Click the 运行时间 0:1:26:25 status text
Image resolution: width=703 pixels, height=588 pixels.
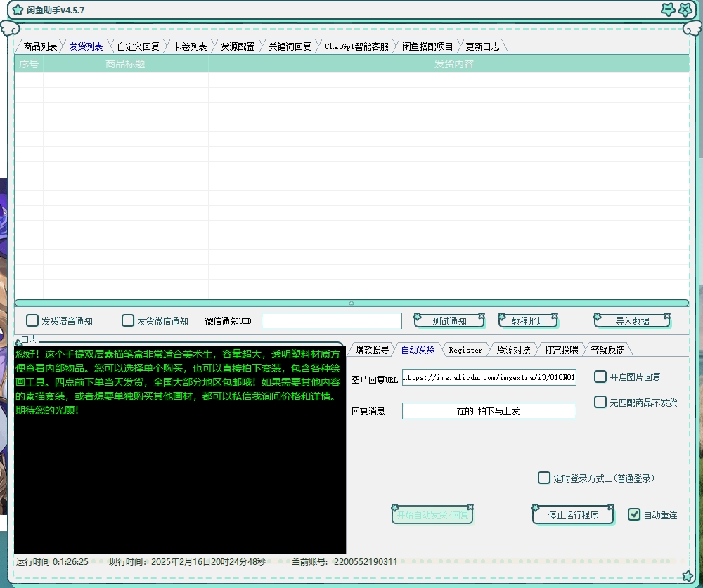[x=53, y=561]
